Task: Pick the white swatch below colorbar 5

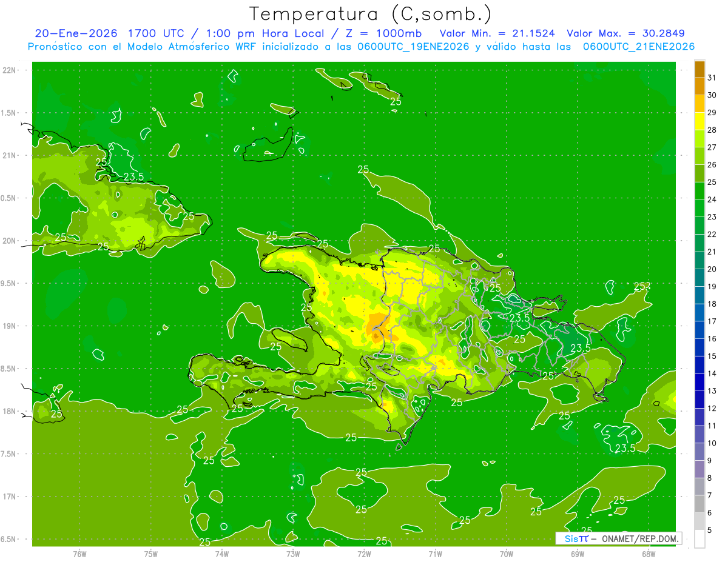Action: [x=699, y=539]
